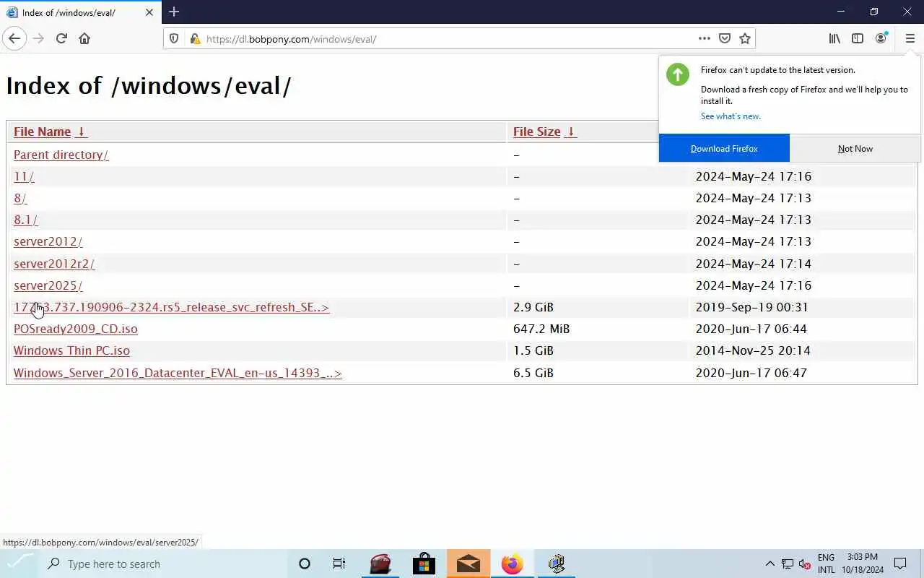Save page to Pocket
The image size is (924, 578).
coord(725,38)
